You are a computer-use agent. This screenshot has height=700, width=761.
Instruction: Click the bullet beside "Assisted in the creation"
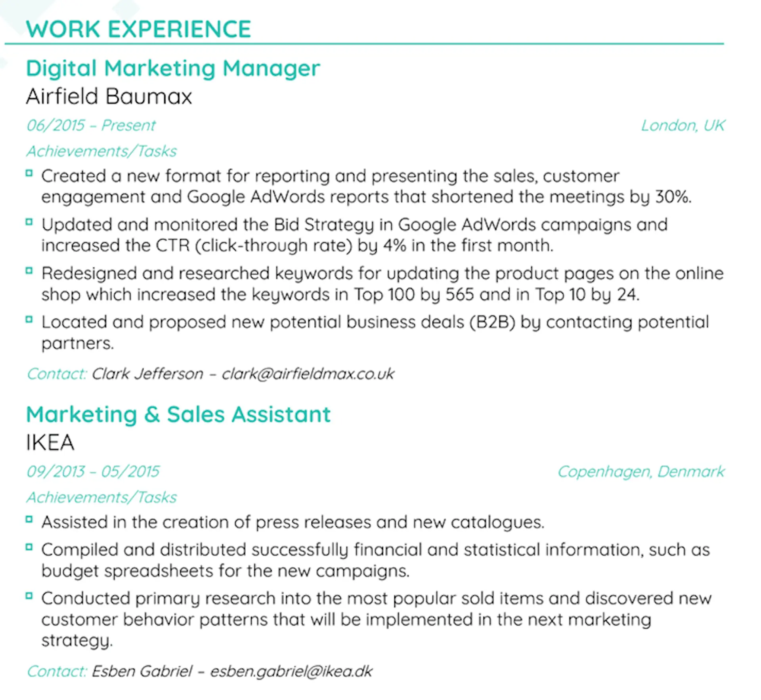(29, 519)
